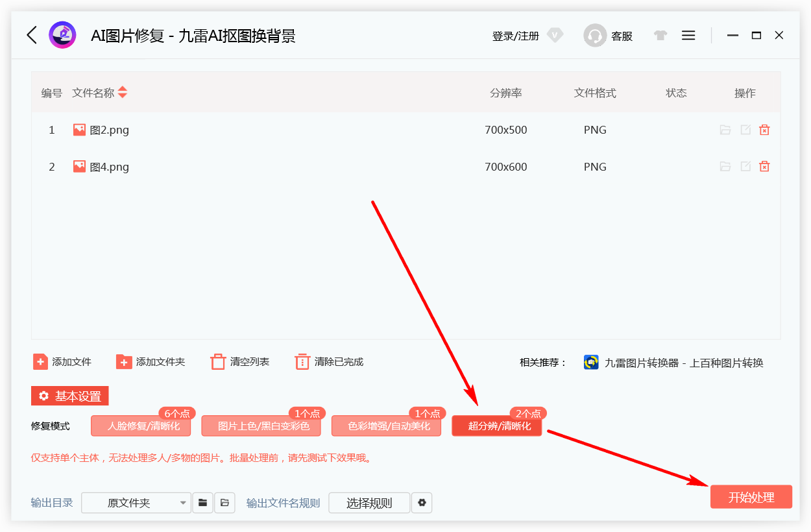
Task: Select file row 图2.png
Action: click(406, 130)
